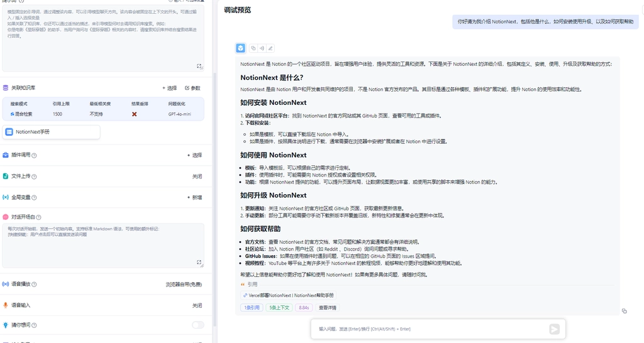Expand the 对话开场白 text box with its corner icon

pos(199,262)
